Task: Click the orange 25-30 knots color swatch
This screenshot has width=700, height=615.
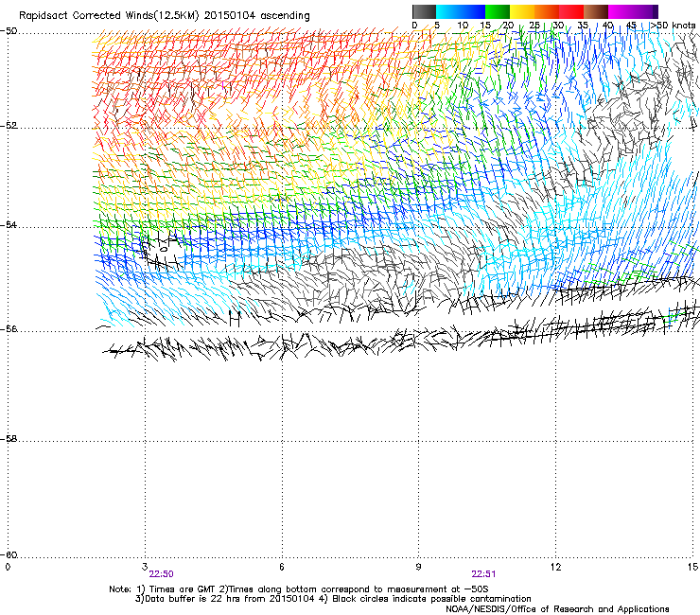Action: (547, 11)
